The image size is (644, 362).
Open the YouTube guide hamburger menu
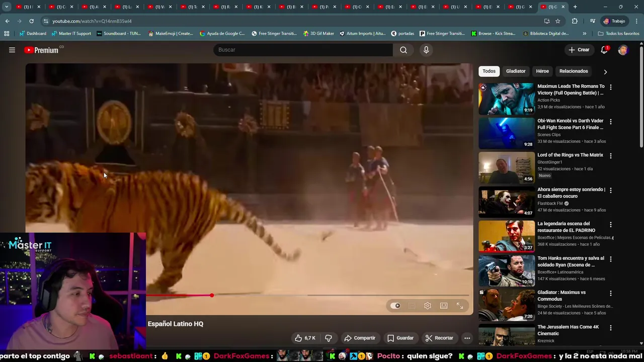12,50
